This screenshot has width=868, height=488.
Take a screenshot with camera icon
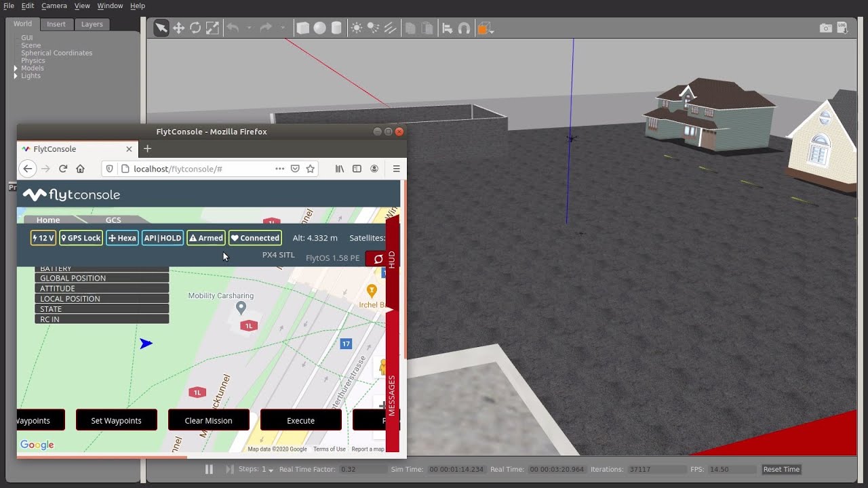tap(825, 28)
